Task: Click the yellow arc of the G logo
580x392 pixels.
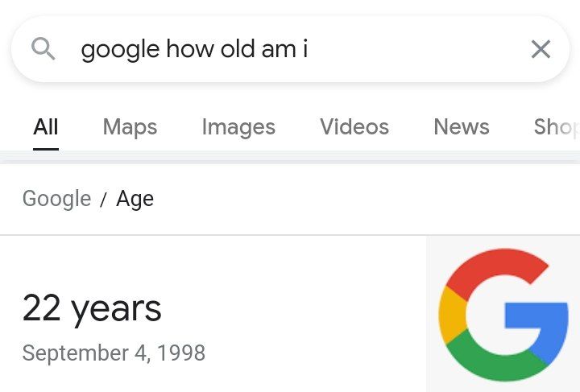Action: pos(452,315)
